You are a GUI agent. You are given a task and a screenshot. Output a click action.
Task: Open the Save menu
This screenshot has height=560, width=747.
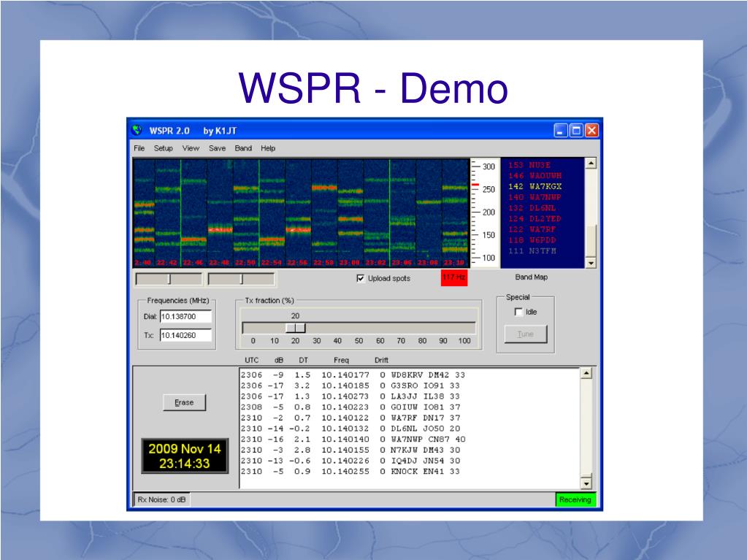point(218,148)
